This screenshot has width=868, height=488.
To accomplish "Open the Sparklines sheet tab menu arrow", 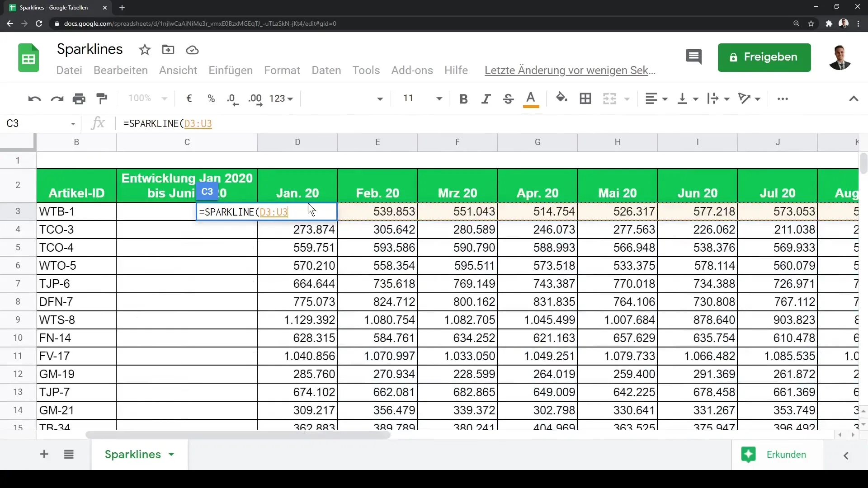I will coord(171,455).
